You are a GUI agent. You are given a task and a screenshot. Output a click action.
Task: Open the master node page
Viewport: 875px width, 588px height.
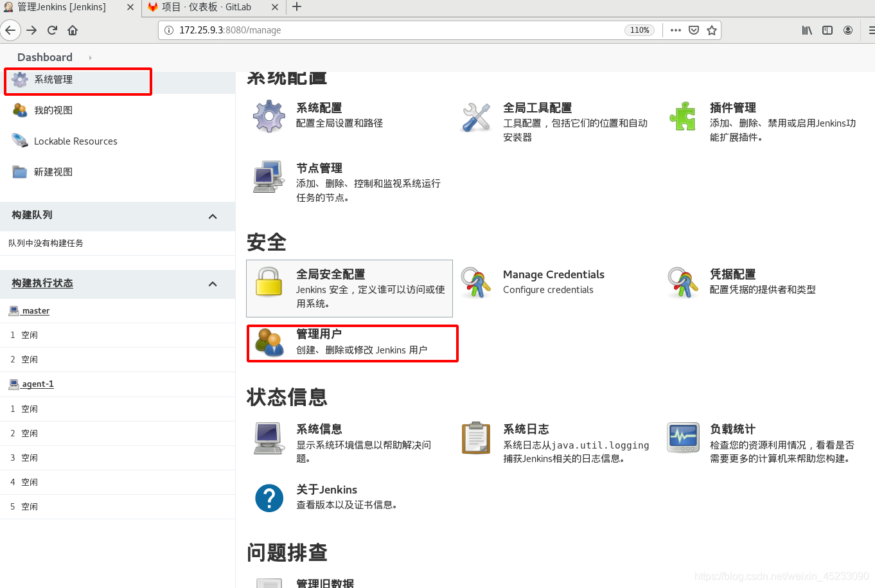click(x=34, y=310)
